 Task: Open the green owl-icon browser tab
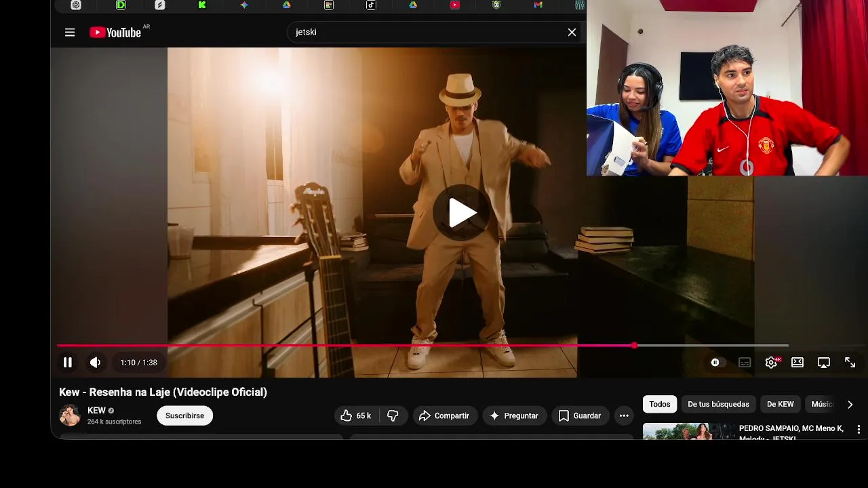(496, 5)
